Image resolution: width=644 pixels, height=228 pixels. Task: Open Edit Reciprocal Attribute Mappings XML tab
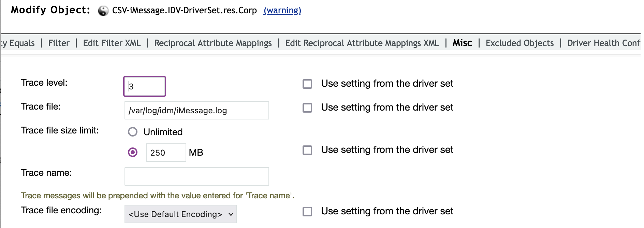[x=362, y=43]
